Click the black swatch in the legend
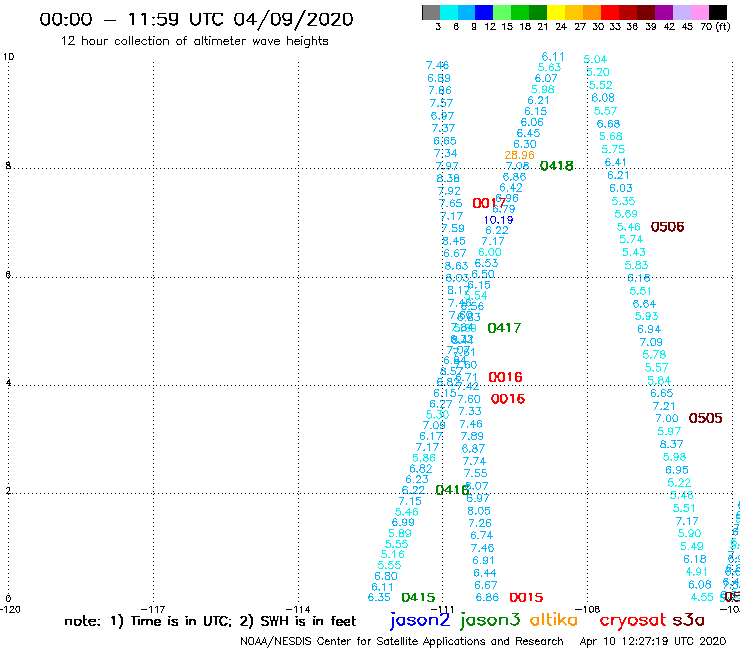The width and height of the screenshot is (740, 650). [718, 12]
